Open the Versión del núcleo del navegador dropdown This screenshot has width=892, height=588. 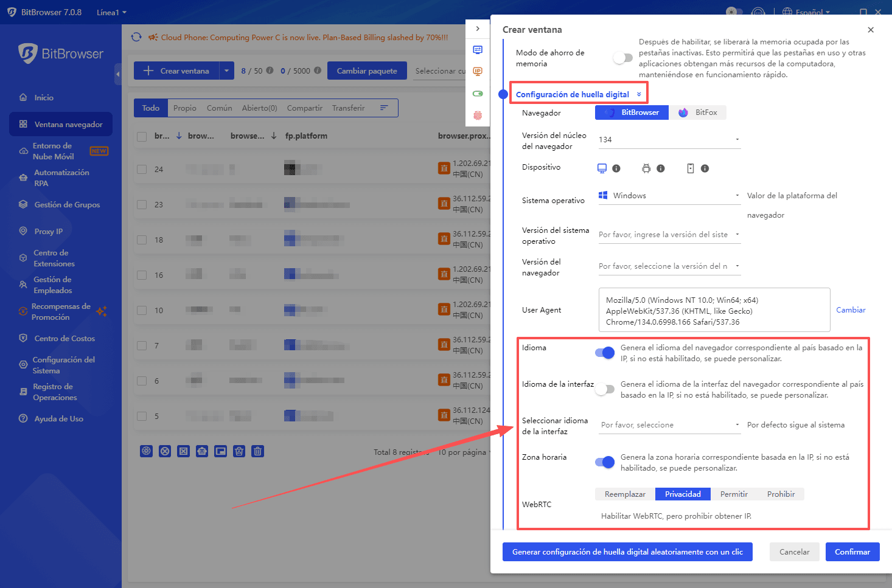[x=668, y=139]
